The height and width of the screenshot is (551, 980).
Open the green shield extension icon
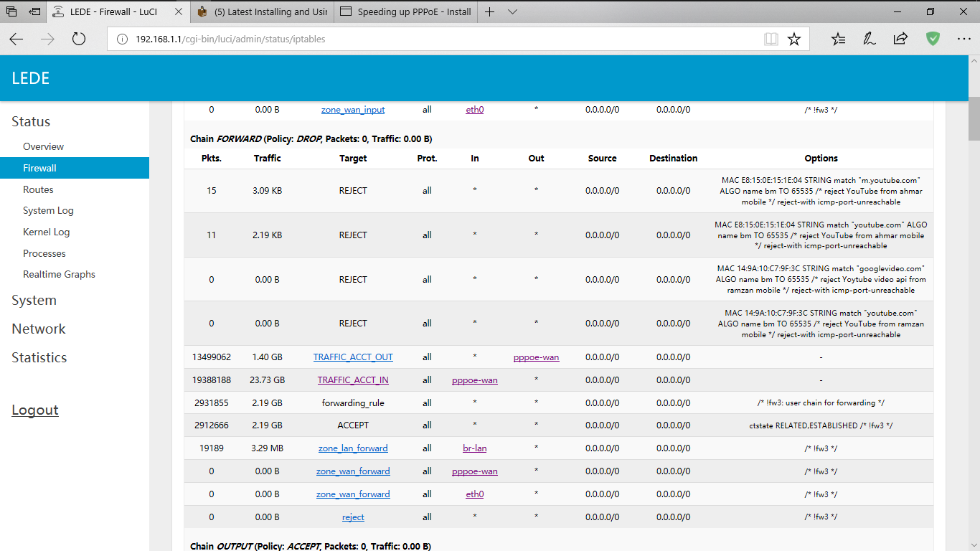pyautogui.click(x=933, y=39)
